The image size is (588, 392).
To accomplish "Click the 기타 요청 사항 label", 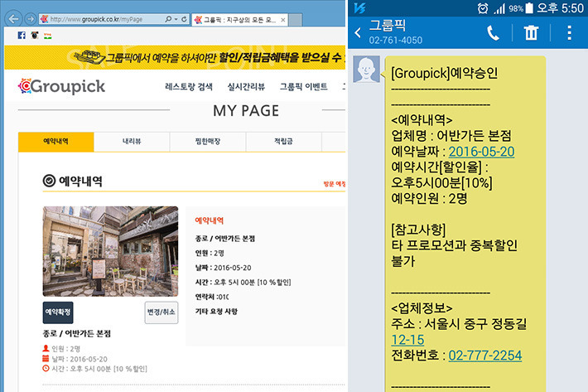I will pos(216,312).
